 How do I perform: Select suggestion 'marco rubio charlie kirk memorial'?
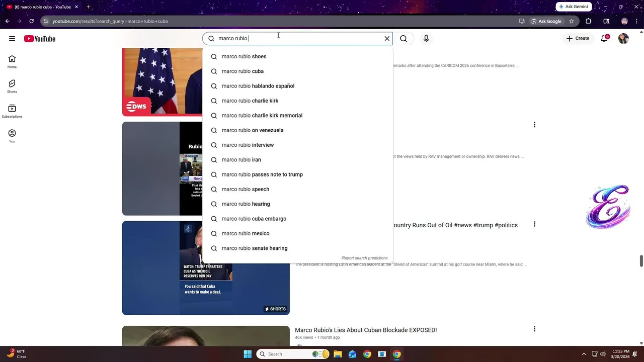pyautogui.click(x=297, y=116)
